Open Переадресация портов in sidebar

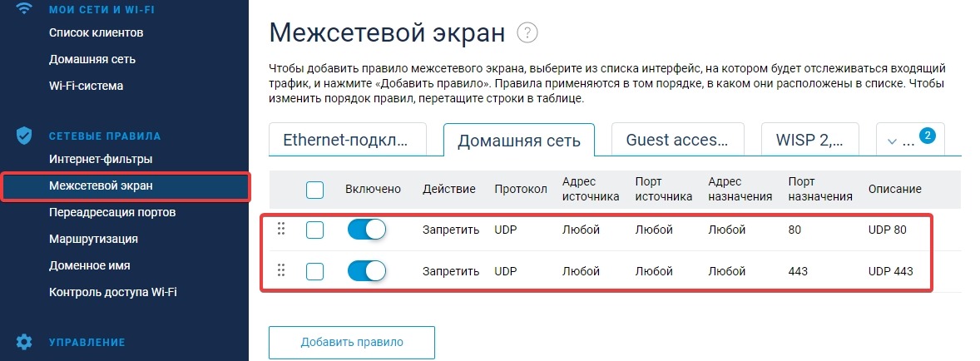pyautogui.click(x=111, y=212)
